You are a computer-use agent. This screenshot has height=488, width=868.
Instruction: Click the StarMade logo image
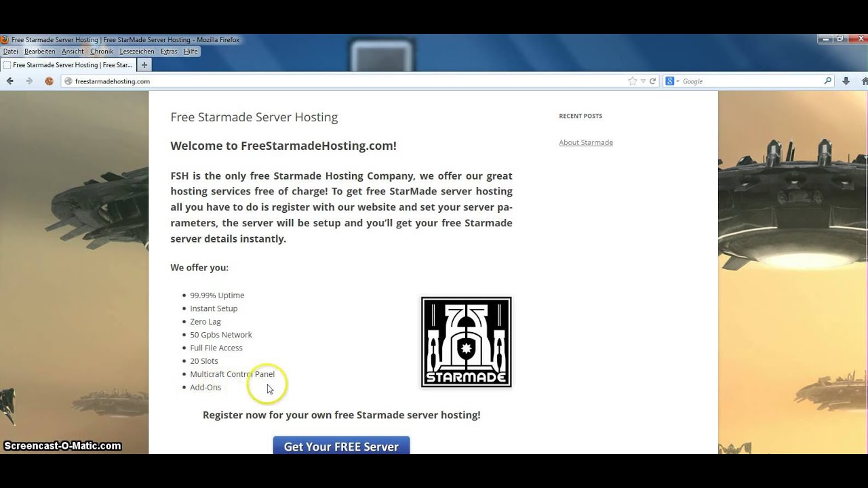467,342
